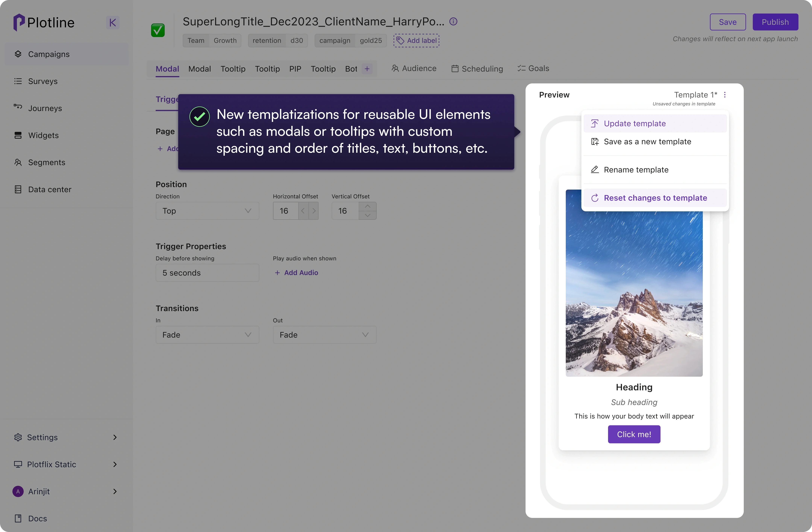
Task: Open Journeys from the sidebar
Action: click(x=45, y=108)
